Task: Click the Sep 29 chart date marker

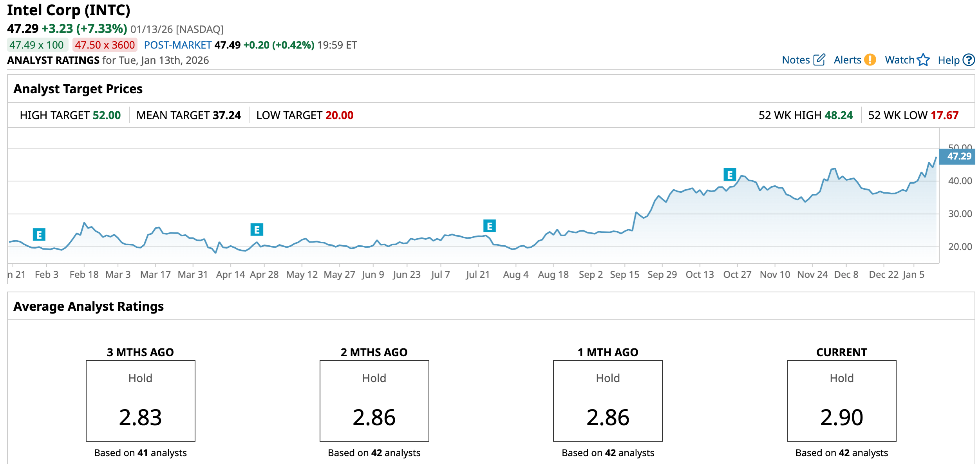Action: [662, 274]
